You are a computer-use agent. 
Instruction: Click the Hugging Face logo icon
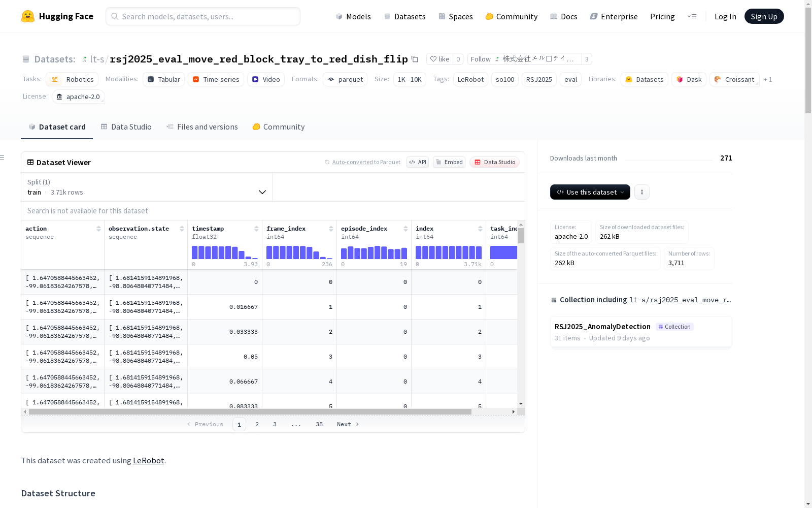[x=28, y=16]
